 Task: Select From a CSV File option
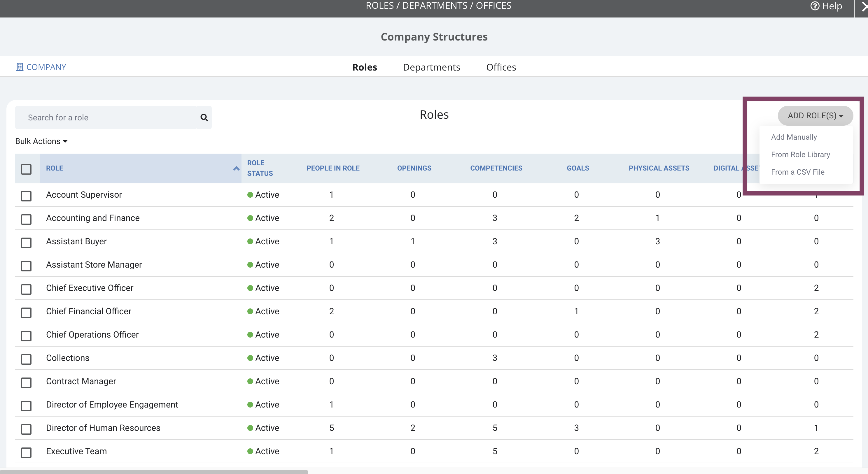point(798,172)
